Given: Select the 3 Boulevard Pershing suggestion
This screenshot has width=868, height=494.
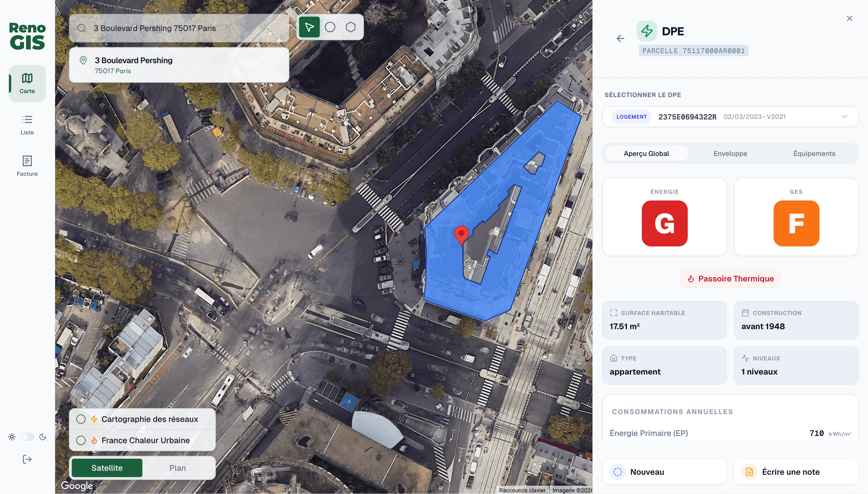Looking at the screenshot, I should (x=179, y=65).
